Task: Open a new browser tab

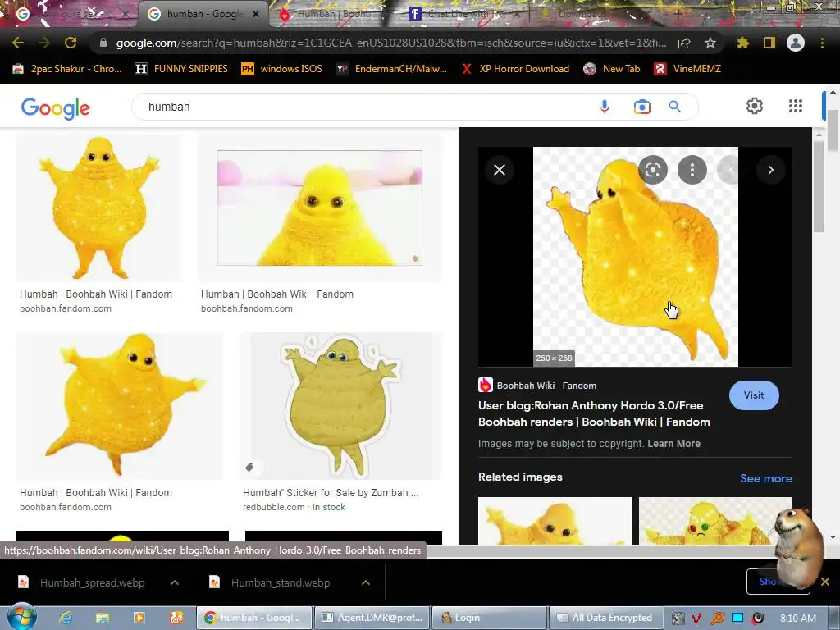Action: pyautogui.click(x=677, y=14)
